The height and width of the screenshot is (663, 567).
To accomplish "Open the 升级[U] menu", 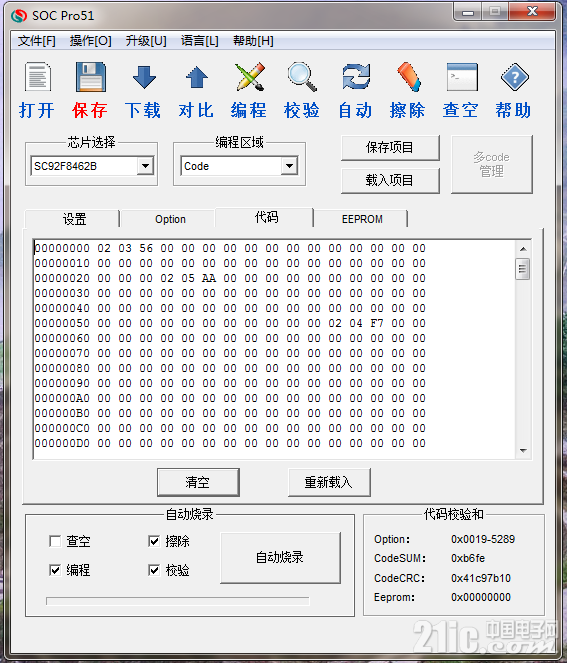I will click(x=146, y=41).
